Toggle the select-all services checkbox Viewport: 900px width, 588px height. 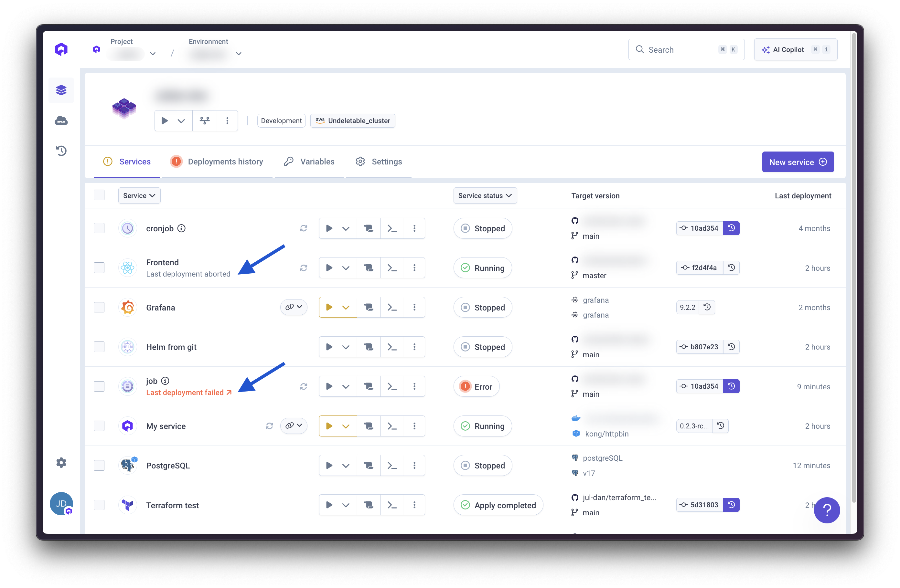point(99,195)
